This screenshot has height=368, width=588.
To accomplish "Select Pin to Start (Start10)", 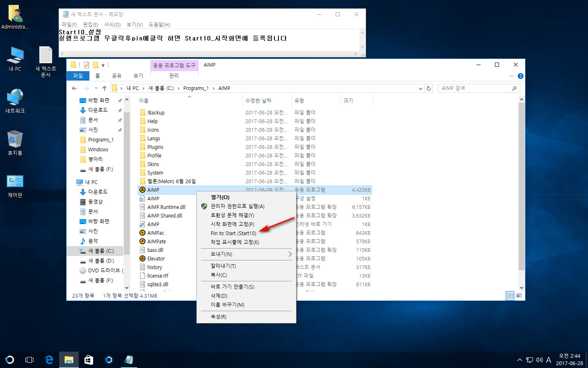I will pos(247,233).
